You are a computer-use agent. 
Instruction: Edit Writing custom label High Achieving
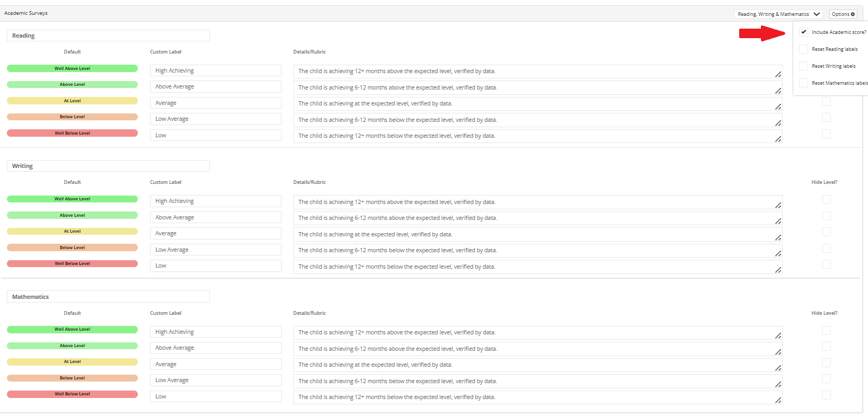point(215,201)
